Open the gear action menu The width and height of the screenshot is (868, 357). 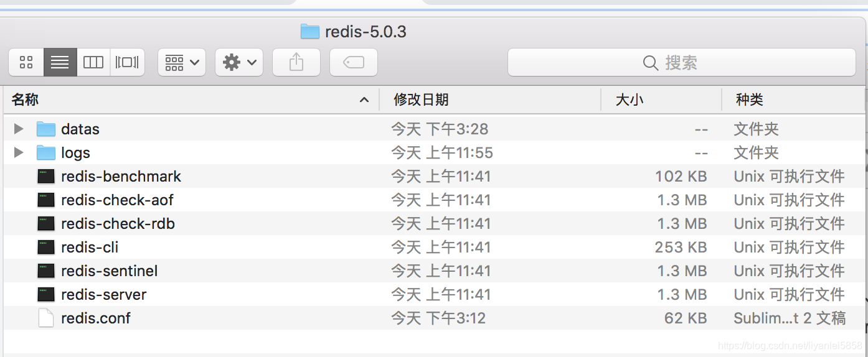coord(239,62)
